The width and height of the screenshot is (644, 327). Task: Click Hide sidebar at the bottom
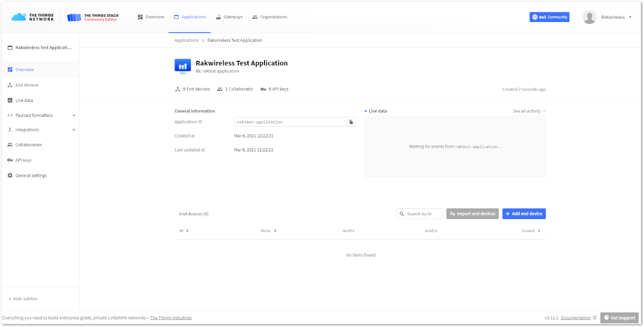23,299
